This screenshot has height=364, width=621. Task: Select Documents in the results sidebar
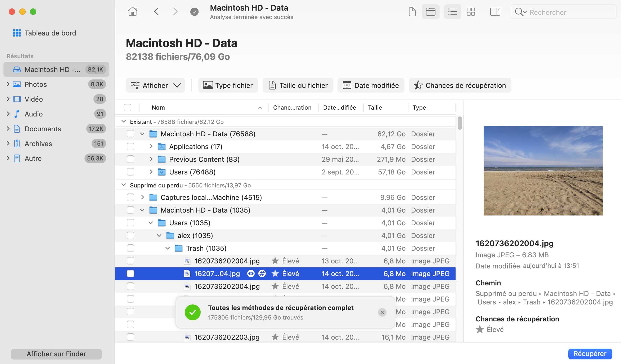(43, 129)
